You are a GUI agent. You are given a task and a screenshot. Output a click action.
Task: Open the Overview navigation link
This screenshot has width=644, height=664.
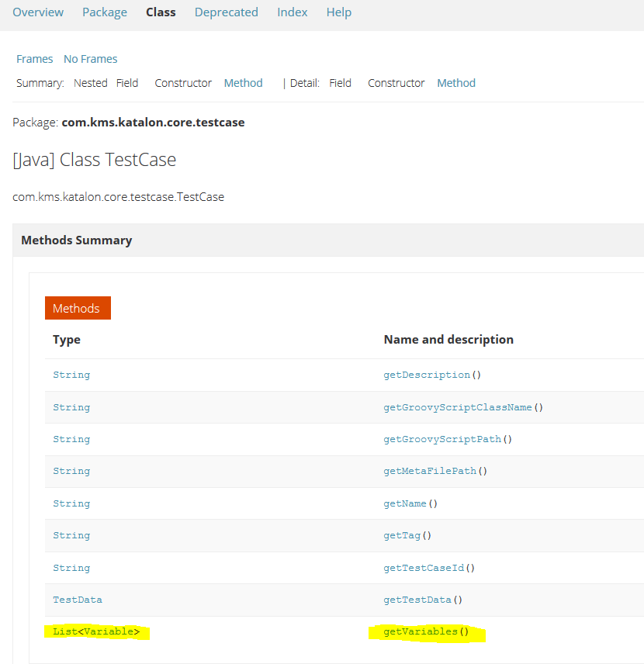pyautogui.click(x=38, y=12)
